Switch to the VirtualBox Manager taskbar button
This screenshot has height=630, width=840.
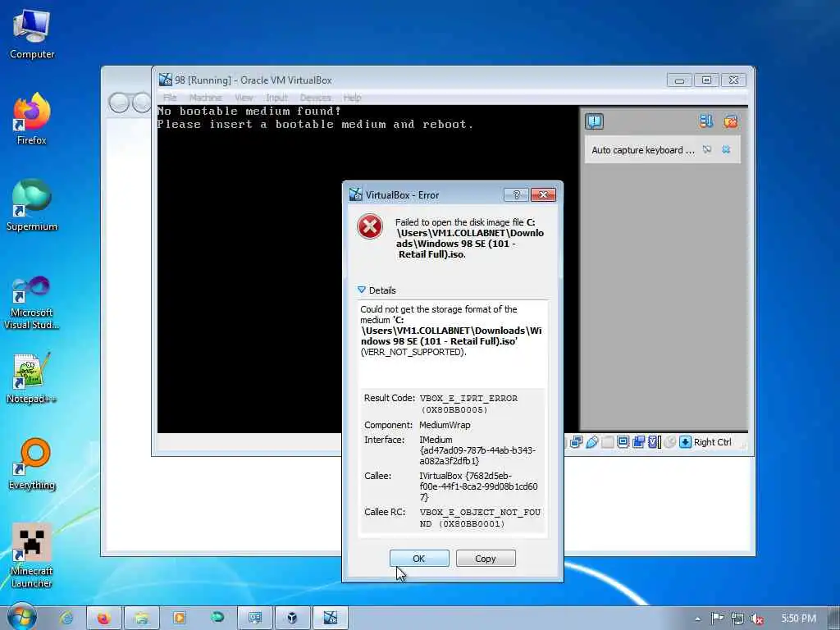point(292,618)
